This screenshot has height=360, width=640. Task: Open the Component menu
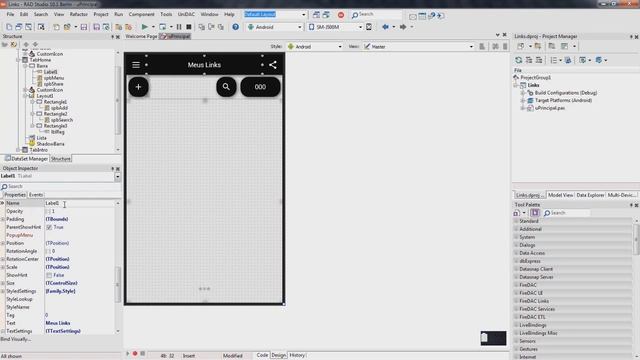[142, 14]
